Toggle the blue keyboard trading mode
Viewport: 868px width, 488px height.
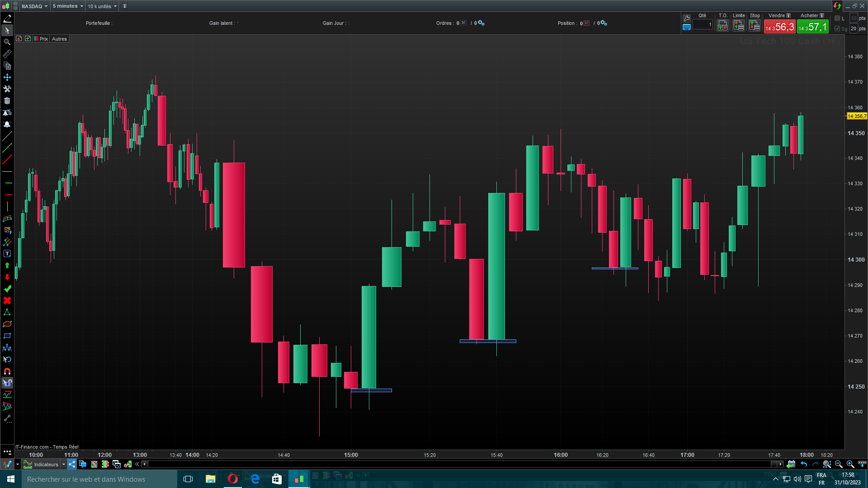coord(687,27)
